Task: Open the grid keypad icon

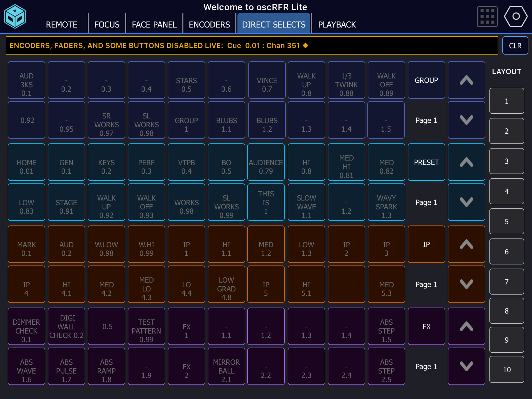Action: [487, 16]
